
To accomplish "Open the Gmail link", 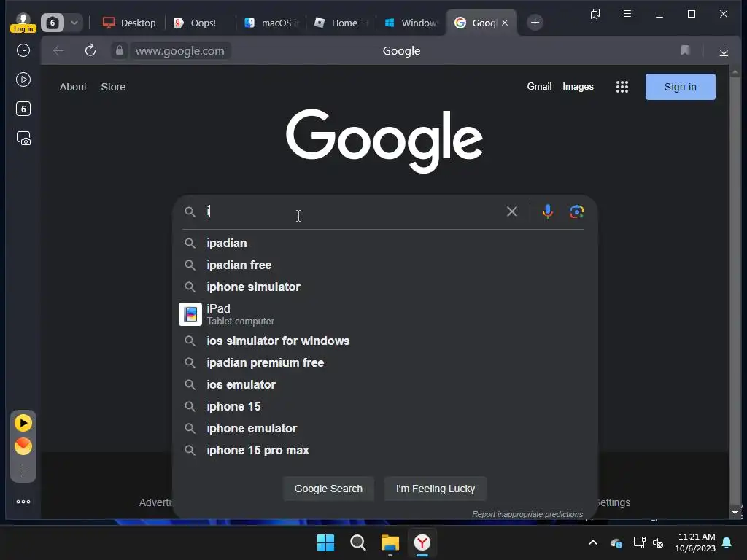I will 539,86.
